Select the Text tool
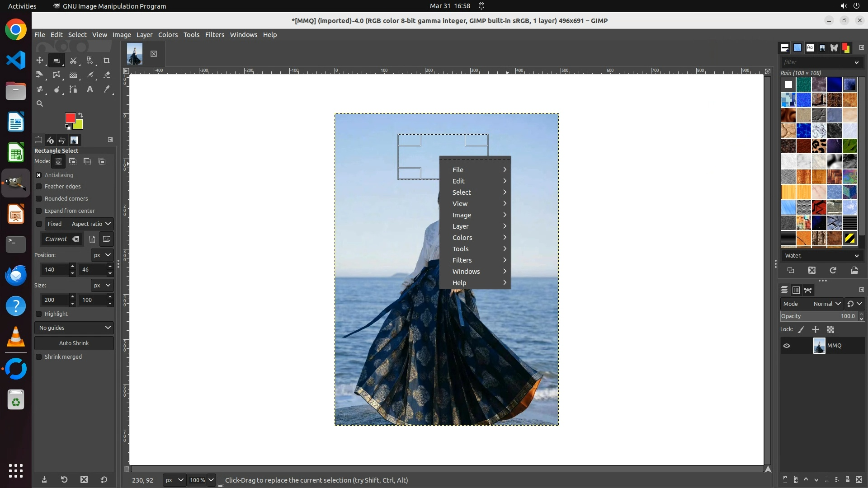868x488 pixels. click(x=90, y=89)
